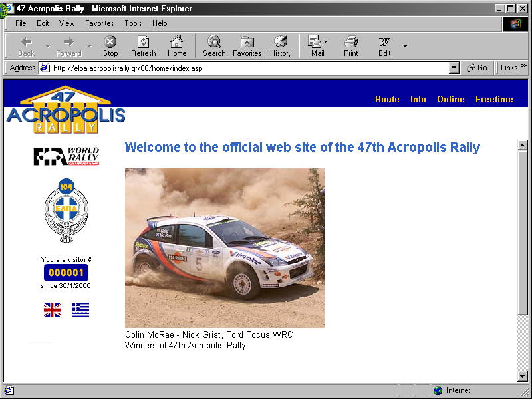Click the Go button
Viewport: 532px width, 399px height.
tap(477, 68)
